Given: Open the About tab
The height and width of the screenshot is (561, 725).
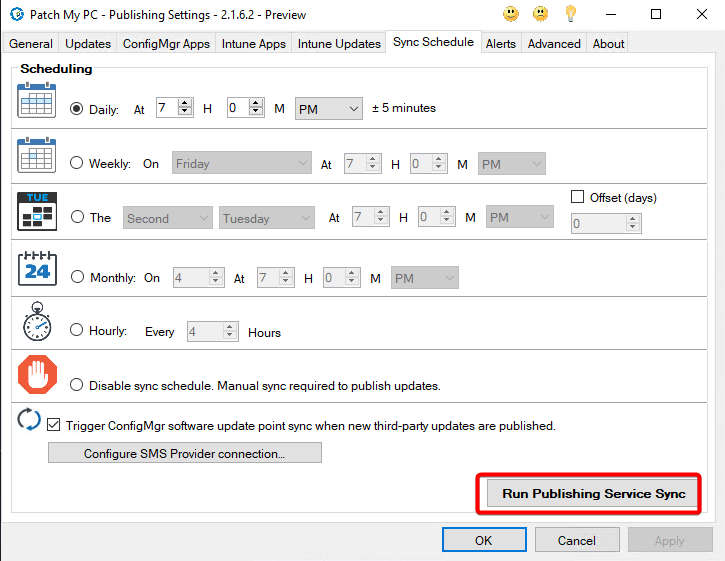Looking at the screenshot, I should pyautogui.click(x=608, y=43).
